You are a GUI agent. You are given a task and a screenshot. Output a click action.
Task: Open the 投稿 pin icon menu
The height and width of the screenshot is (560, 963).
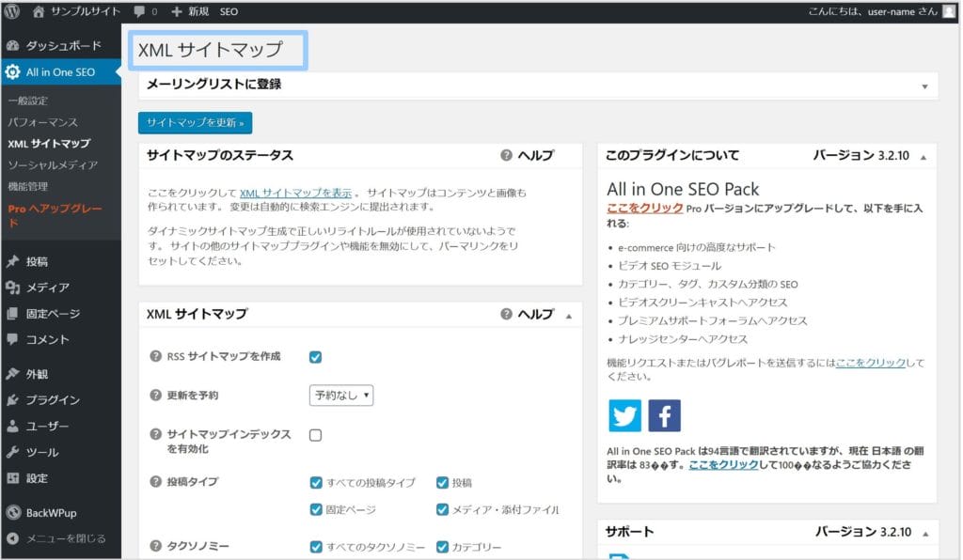tap(12, 261)
